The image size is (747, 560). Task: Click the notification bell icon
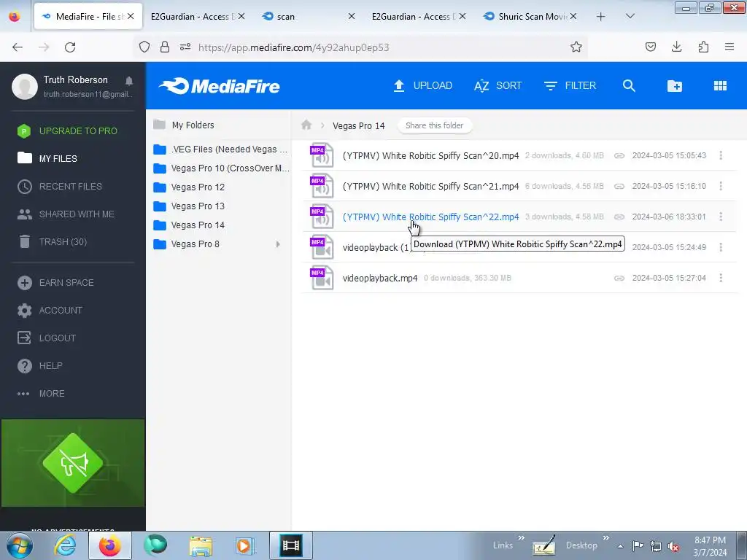(129, 80)
